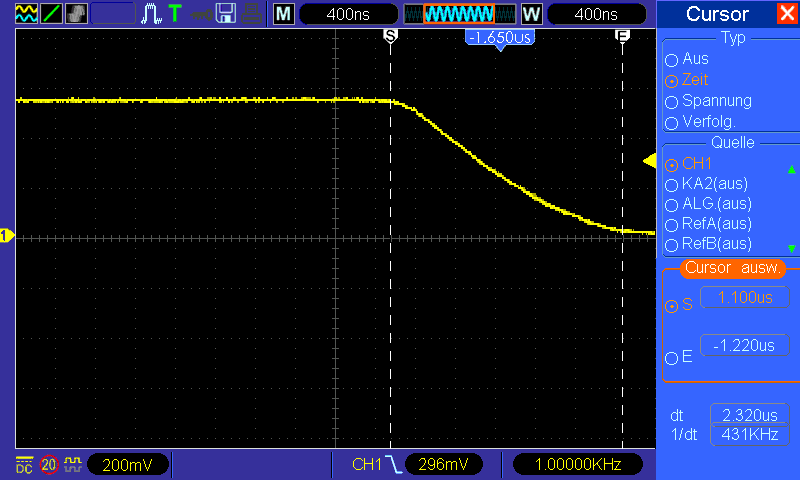The width and height of the screenshot is (800, 480).
Task: Select the green line vector mode icon
Action: click(x=51, y=13)
